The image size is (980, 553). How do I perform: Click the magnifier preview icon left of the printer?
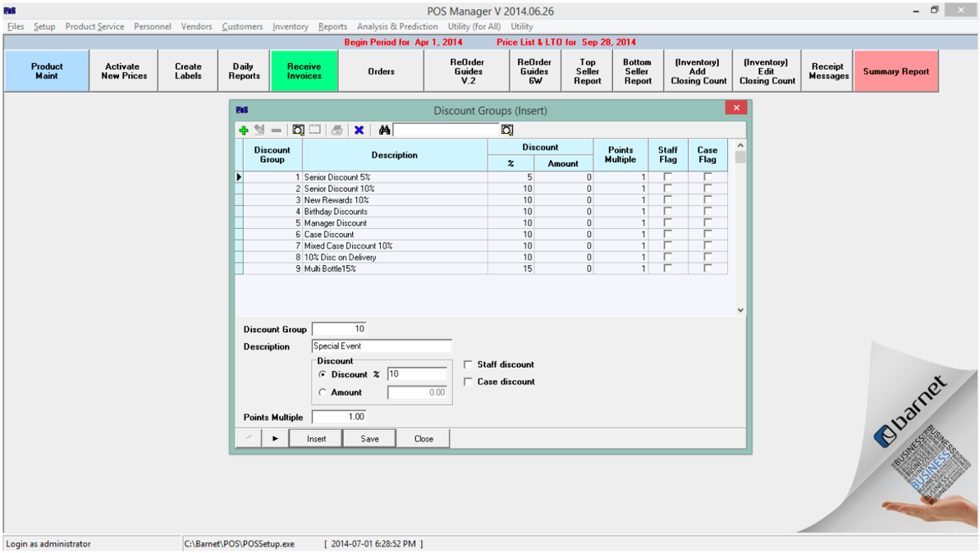298,130
